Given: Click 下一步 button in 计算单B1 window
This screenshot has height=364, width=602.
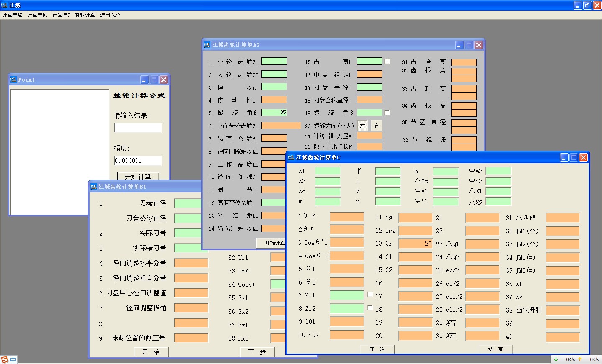Looking at the screenshot, I should click(257, 352).
